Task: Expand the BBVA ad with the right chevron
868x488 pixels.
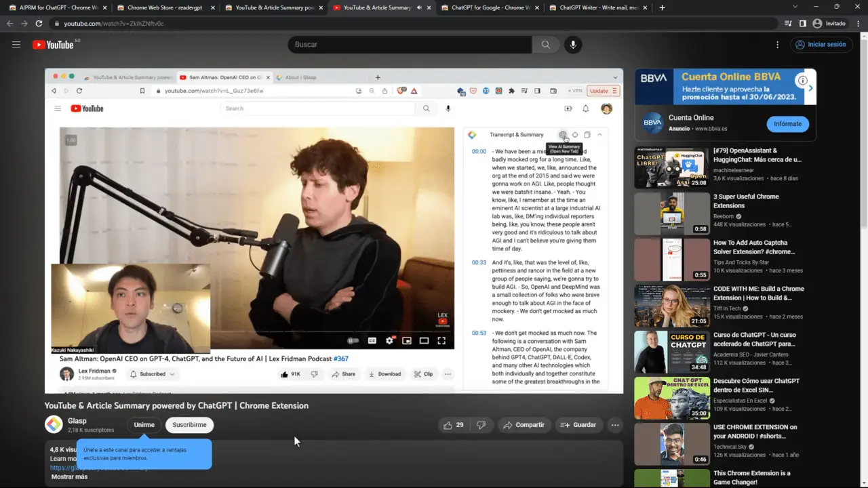Action: click(810, 88)
